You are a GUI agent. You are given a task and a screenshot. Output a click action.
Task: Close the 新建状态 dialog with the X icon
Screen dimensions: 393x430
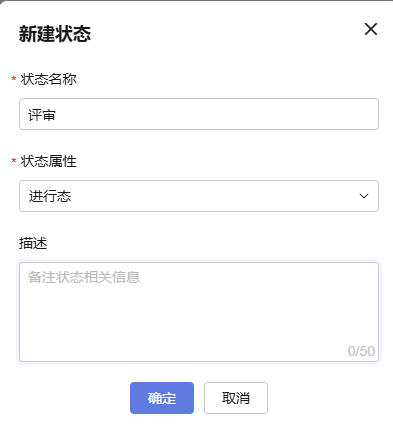371,29
